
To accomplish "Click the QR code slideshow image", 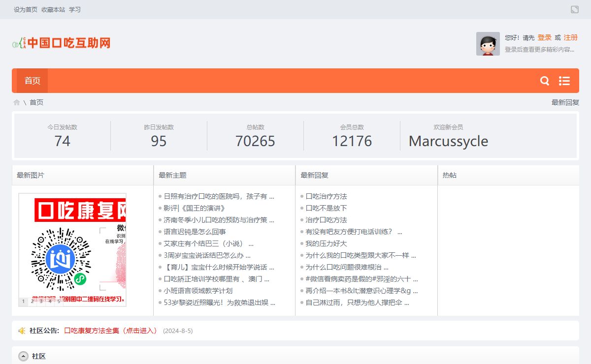I will (x=72, y=250).
